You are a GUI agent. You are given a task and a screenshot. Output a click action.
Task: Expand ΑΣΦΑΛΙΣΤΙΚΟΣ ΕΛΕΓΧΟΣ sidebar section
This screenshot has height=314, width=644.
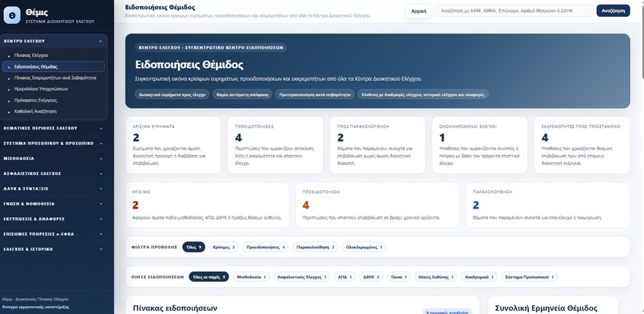point(54,173)
